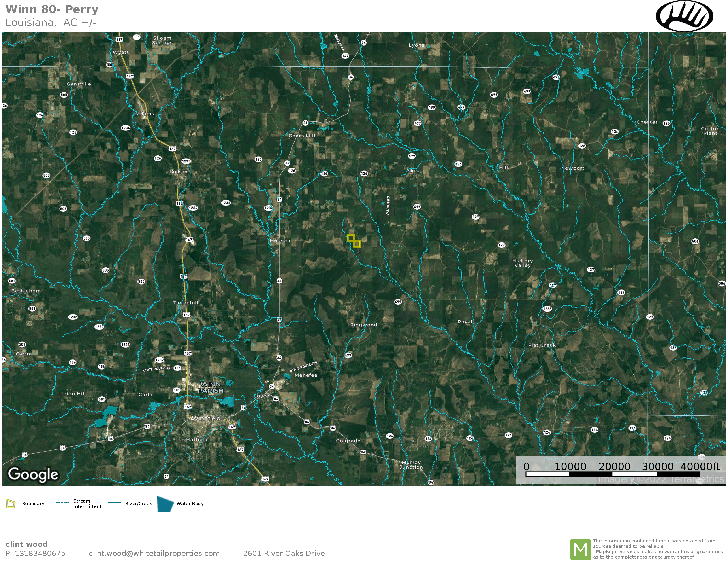Click the Google logo on the map
Viewport: 728px width, 563px height.
(x=33, y=474)
